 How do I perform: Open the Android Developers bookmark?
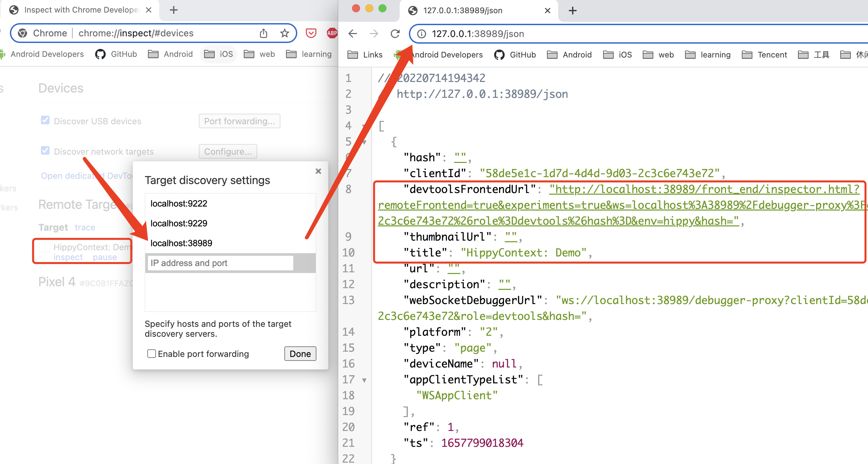pyautogui.click(x=47, y=54)
